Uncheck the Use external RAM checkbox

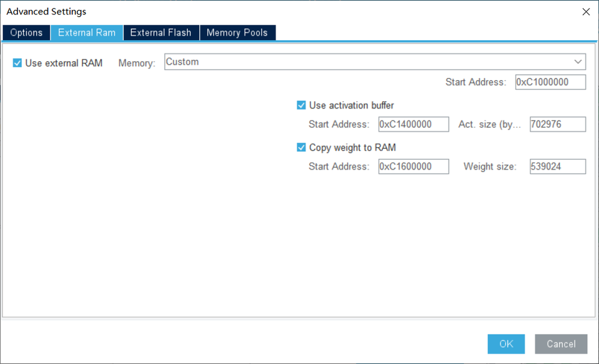coord(17,63)
